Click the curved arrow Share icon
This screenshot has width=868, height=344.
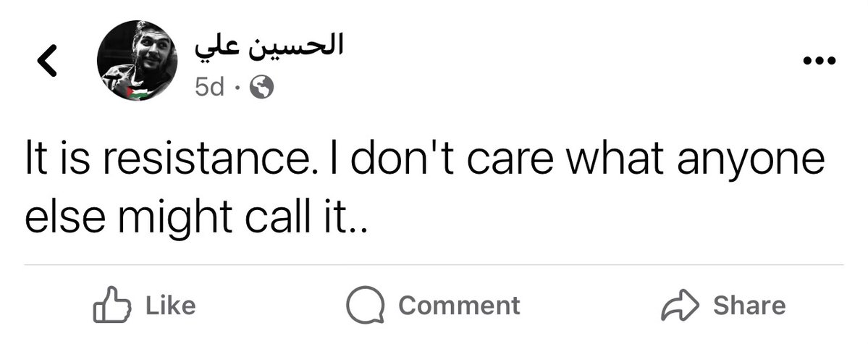tap(681, 305)
